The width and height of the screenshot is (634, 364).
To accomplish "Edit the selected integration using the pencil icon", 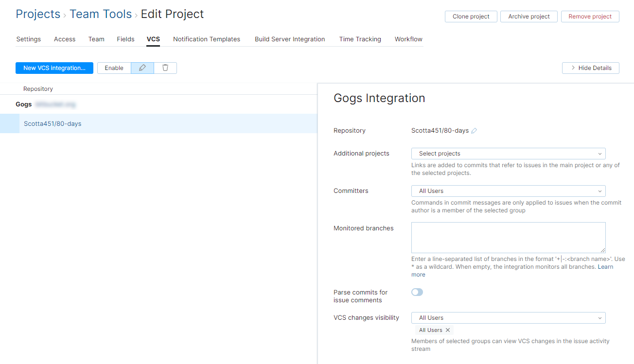I will click(x=142, y=68).
